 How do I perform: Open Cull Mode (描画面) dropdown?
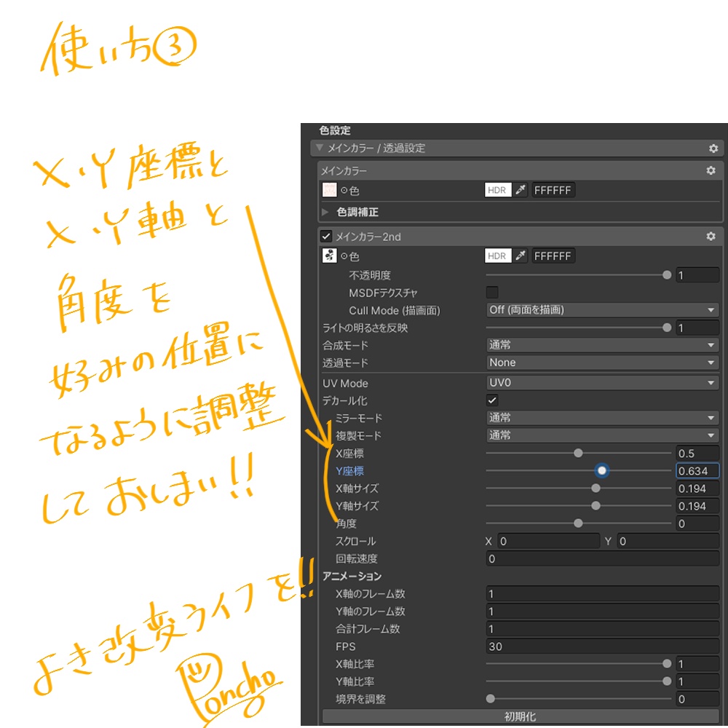[x=602, y=309]
